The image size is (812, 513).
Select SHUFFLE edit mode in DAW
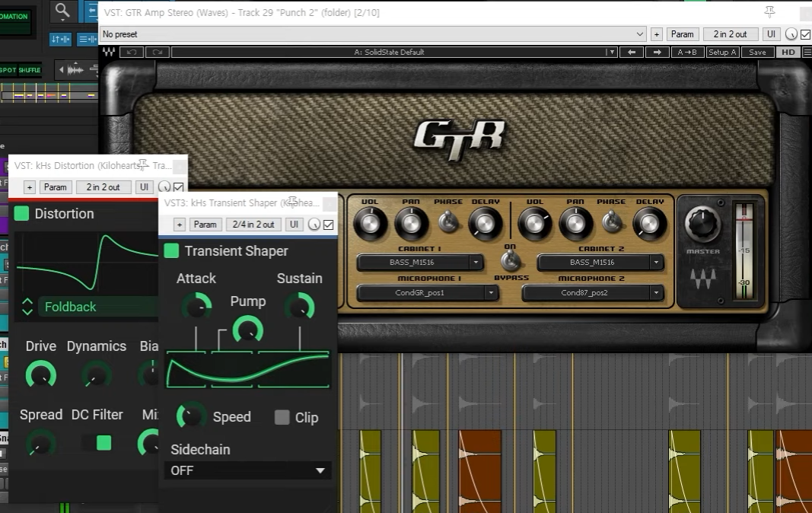click(30, 70)
